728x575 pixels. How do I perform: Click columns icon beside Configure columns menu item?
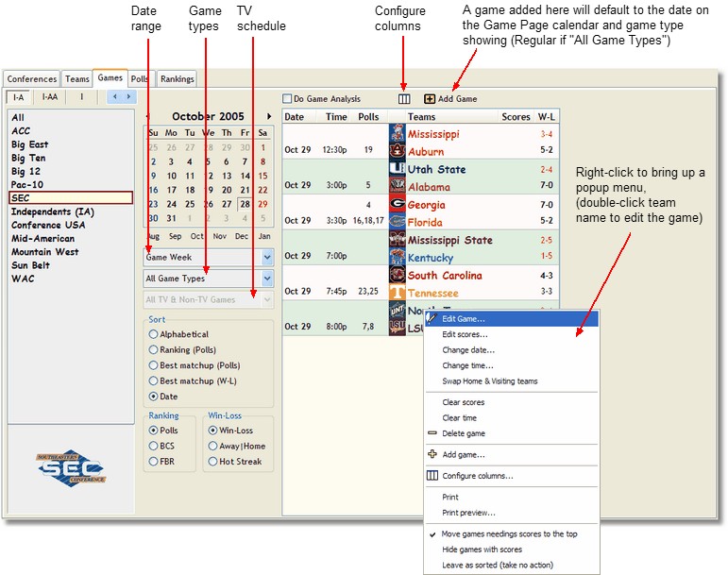pyautogui.click(x=432, y=475)
